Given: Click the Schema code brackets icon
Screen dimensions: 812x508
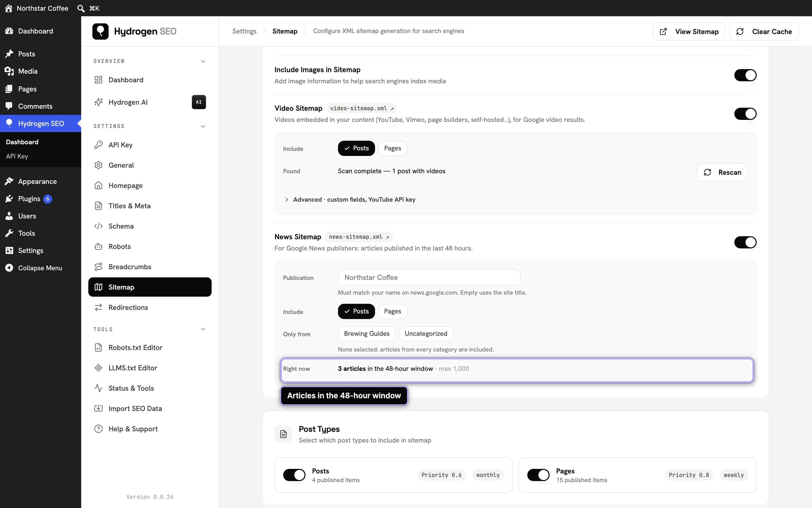Looking at the screenshot, I should [98, 226].
